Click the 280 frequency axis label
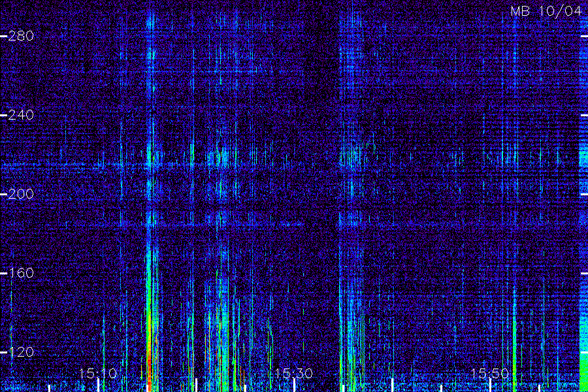The image size is (588, 392). click(21, 36)
